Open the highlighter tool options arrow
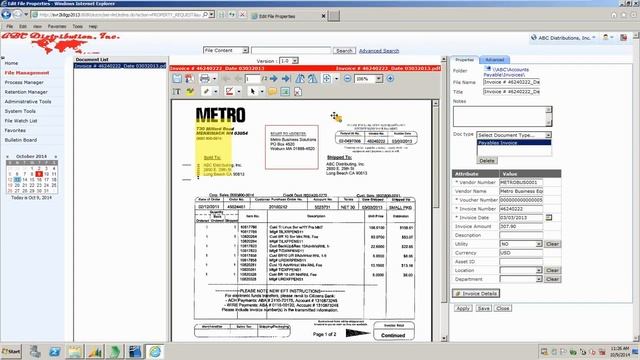The image size is (640, 360). tap(216, 92)
